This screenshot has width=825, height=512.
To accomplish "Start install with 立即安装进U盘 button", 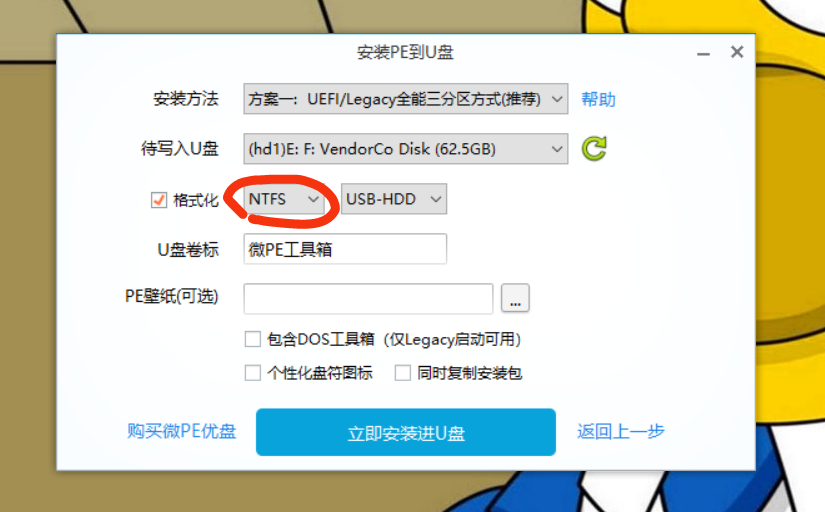I will (x=406, y=432).
